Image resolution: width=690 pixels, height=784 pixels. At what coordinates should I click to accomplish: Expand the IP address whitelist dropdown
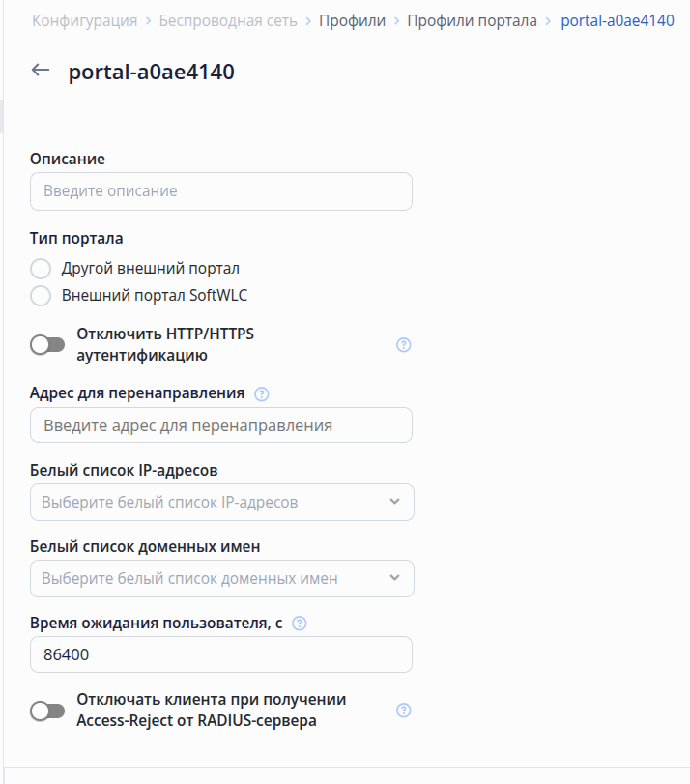click(x=213, y=502)
